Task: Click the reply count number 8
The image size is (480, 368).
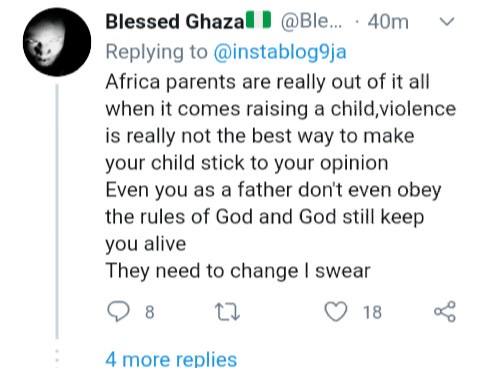Action: [150, 312]
